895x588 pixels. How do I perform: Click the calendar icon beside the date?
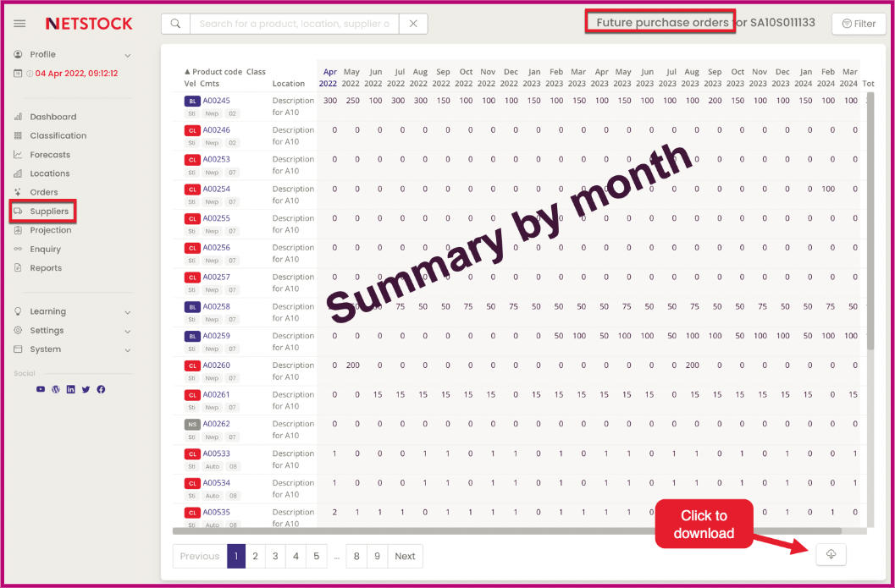click(19, 74)
